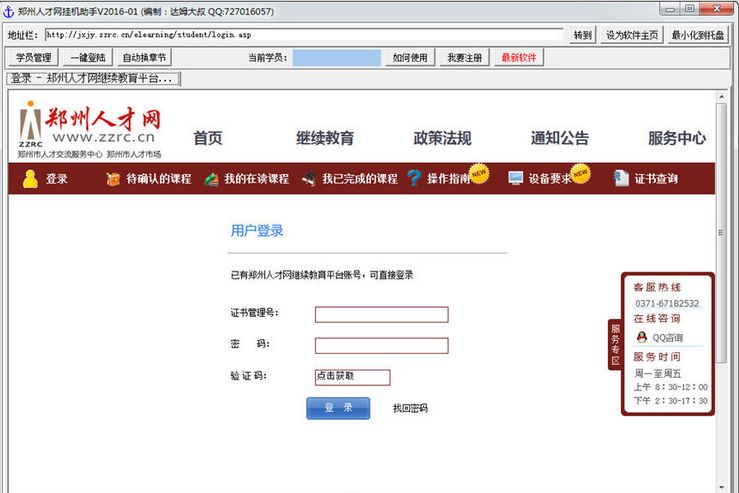Click the 一键登陆 toolbar button
Viewport: 739px width, 493px height.
tap(86, 58)
